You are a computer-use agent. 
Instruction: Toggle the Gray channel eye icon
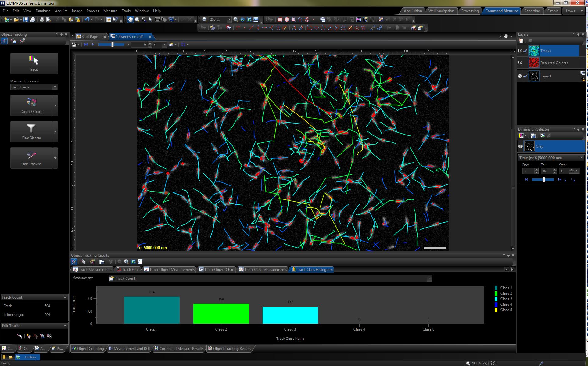pyautogui.click(x=521, y=146)
